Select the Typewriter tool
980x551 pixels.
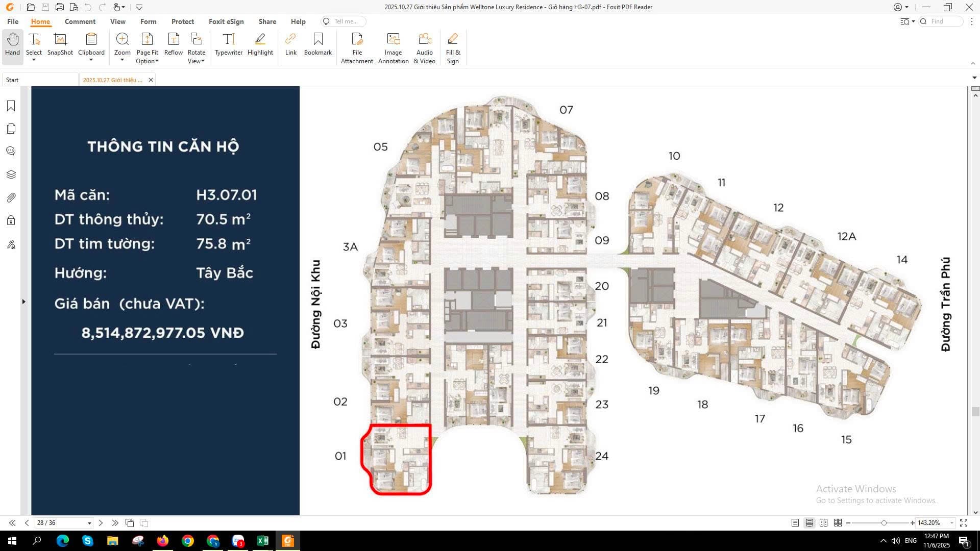(x=228, y=44)
